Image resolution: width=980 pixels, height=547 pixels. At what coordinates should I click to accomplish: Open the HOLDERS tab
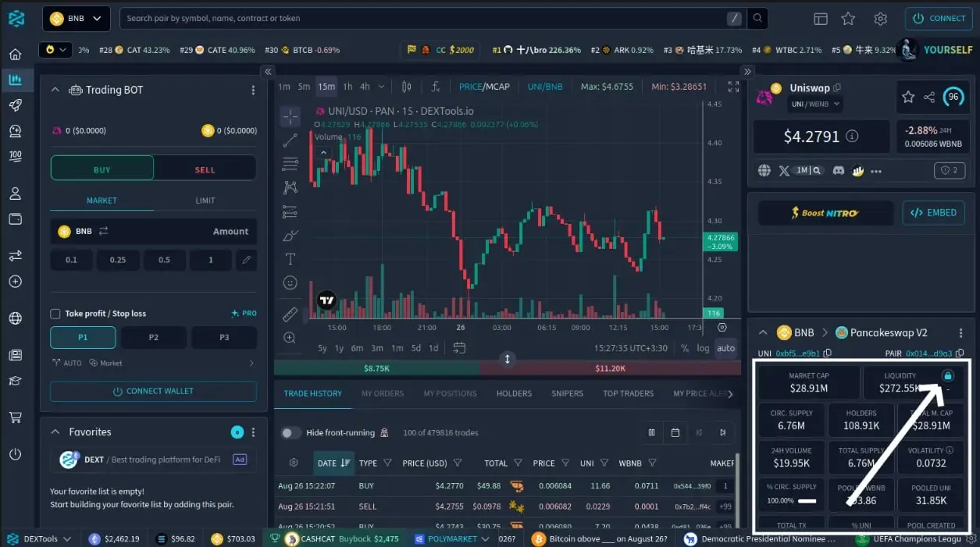pos(514,393)
